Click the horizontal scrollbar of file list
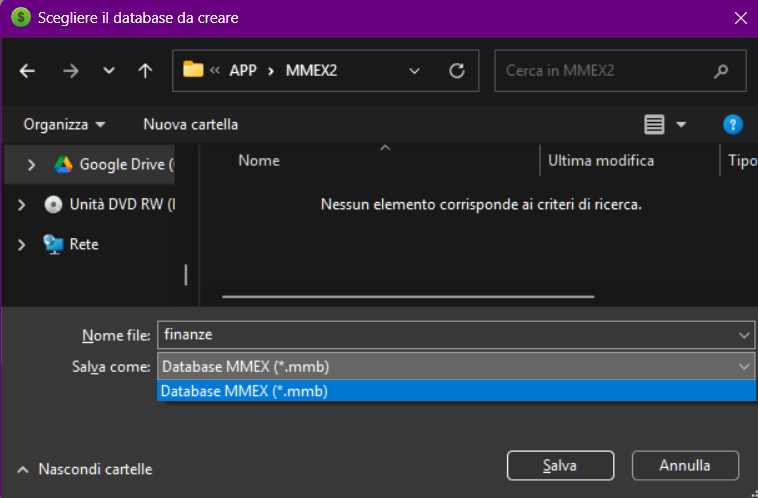 (x=408, y=297)
